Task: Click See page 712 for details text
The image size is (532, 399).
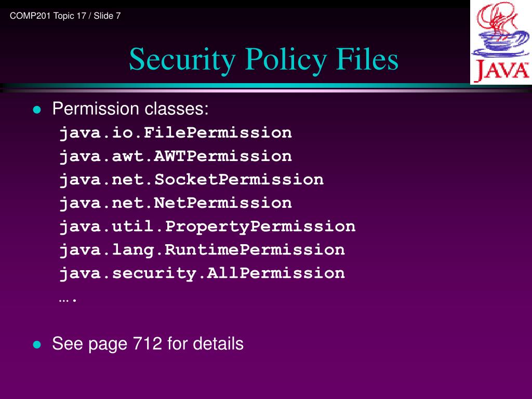Action: pyautogui.click(x=148, y=344)
